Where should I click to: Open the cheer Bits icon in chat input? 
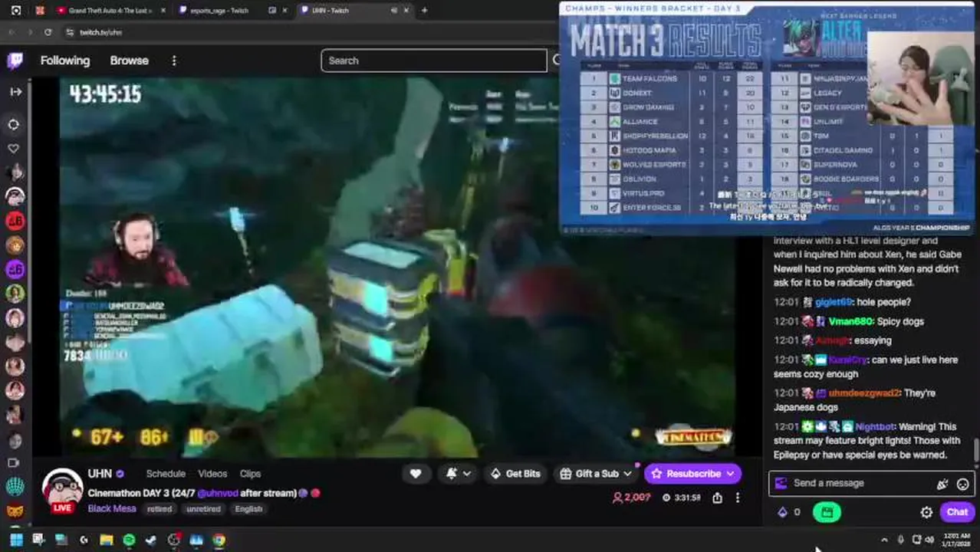click(942, 484)
